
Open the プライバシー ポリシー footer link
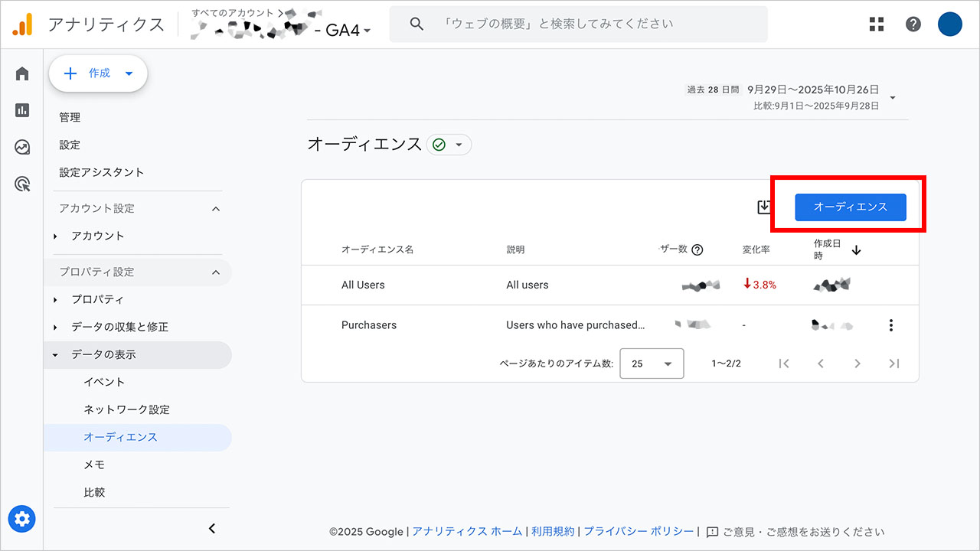click(x=639, y=531)
